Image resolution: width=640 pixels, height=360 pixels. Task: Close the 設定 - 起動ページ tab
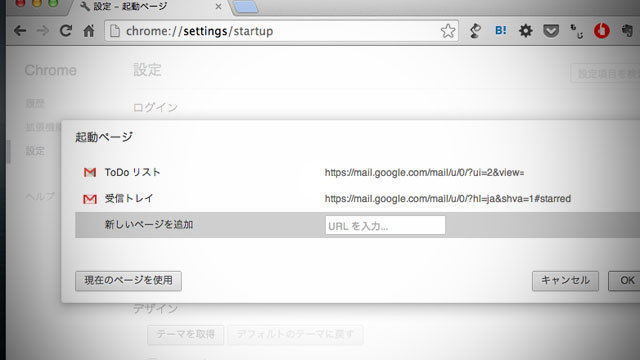pos(218,7)
